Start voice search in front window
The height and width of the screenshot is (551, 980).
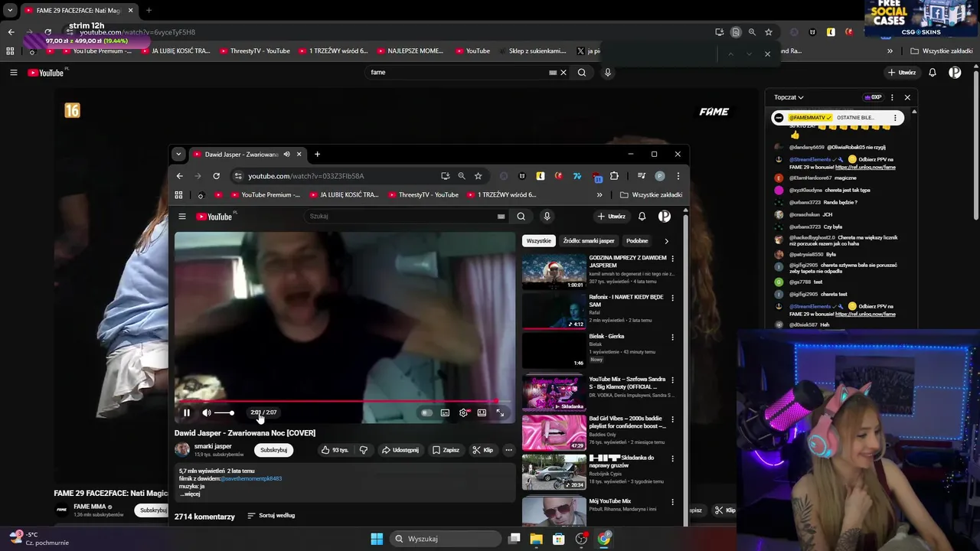coord(547,217)
